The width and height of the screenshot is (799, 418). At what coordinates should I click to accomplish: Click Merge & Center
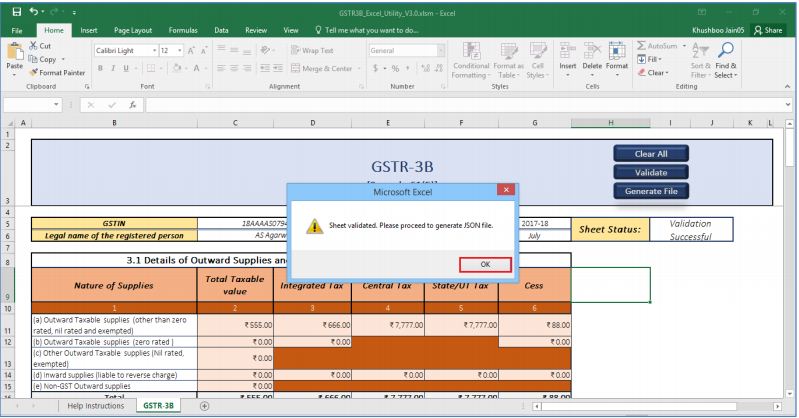[x=322, y=68]
